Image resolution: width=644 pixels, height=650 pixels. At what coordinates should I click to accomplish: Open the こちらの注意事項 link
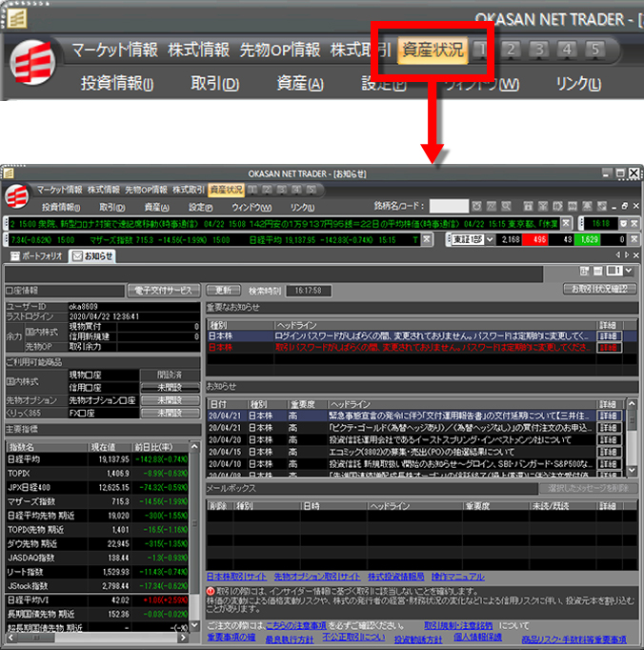pos(296,625)
